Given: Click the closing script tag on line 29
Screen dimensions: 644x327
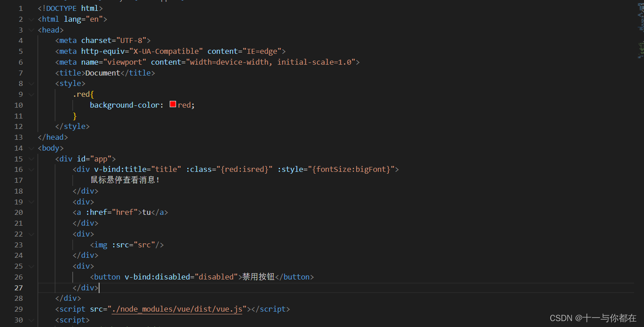Looking at the screenshot, I should point(270,309).
